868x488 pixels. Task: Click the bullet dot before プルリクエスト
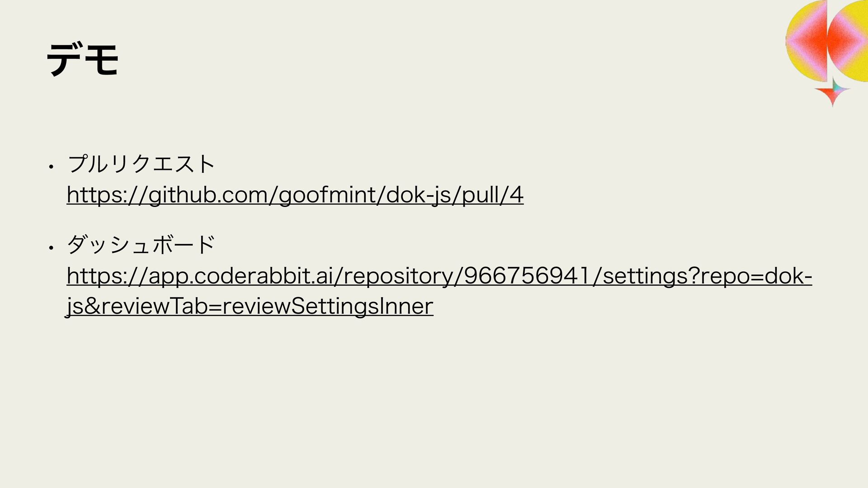click(x=52, y=167)
